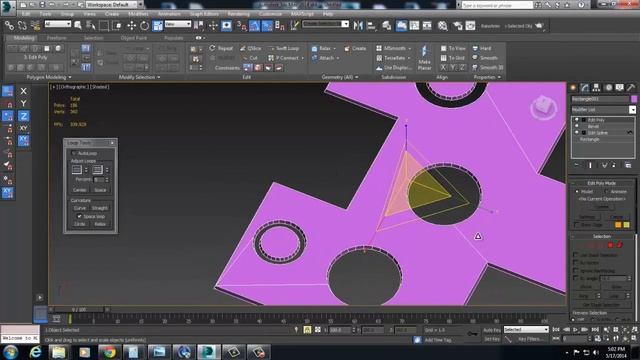Select the Animate radio button

(607, 191)
